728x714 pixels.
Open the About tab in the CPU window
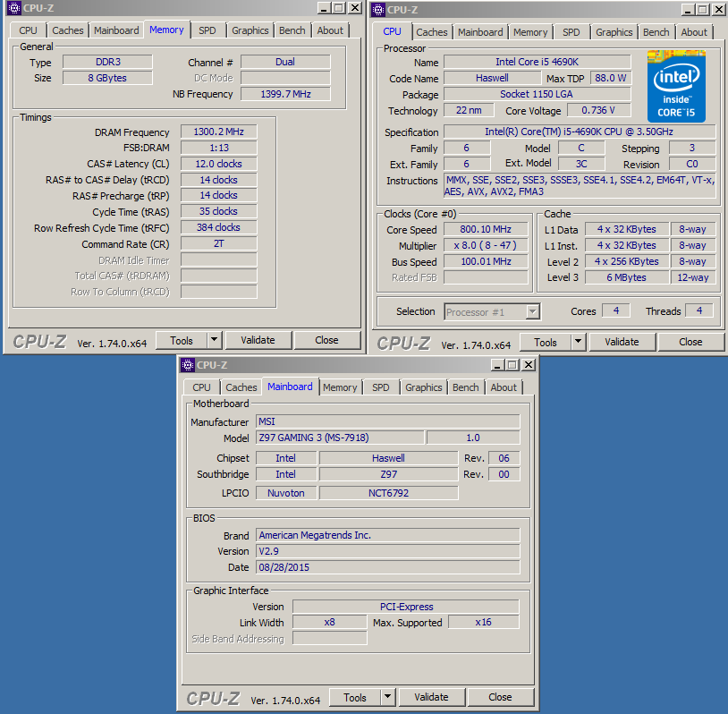pyautogui.click(x=694, y=32)
